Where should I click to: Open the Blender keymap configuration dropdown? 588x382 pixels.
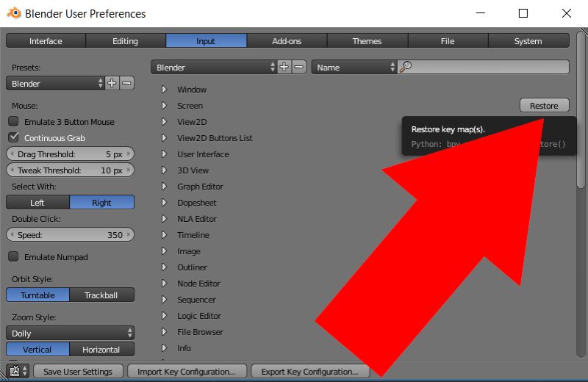(214, 67)
